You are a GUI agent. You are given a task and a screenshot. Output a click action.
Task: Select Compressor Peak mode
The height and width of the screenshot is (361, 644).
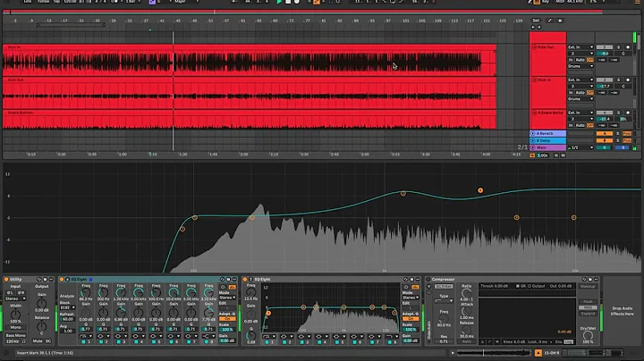pyautogui.click(x=588, y=301)
